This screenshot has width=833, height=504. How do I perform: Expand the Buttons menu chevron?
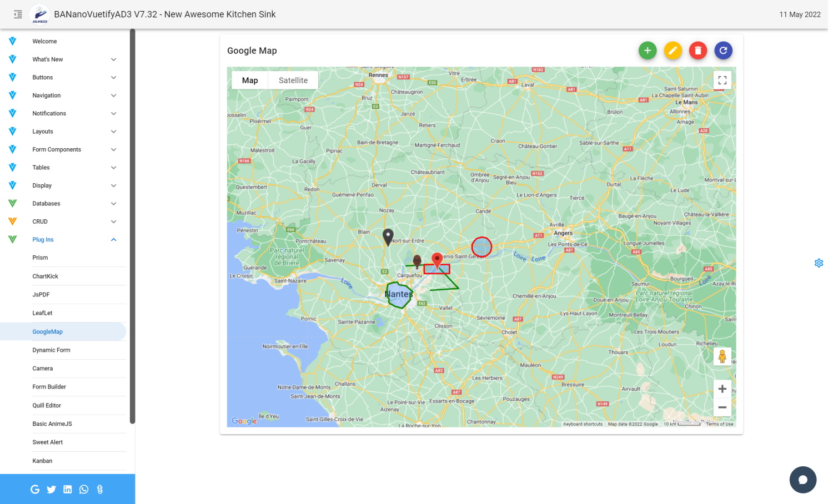click(113, 78)
